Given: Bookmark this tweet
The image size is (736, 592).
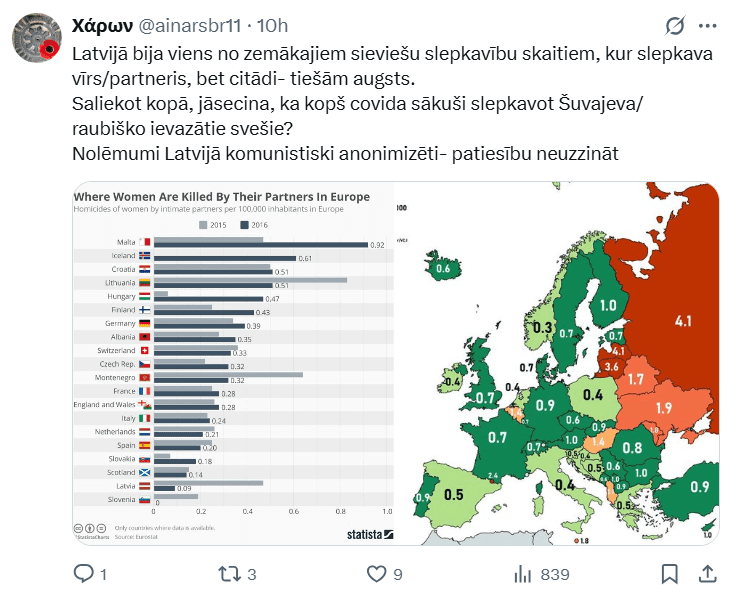Looking at the screenshot, I should tap(670, 573).
